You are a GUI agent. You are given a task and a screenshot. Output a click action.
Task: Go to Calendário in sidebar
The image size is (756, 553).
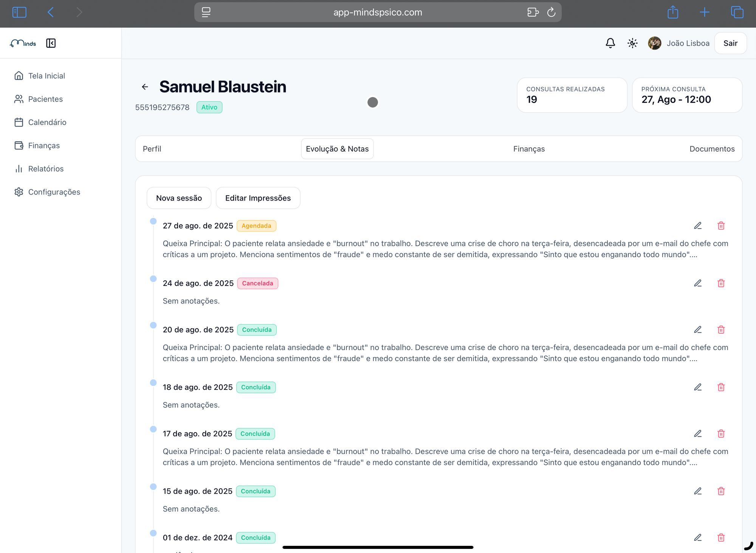coord(47,122)
